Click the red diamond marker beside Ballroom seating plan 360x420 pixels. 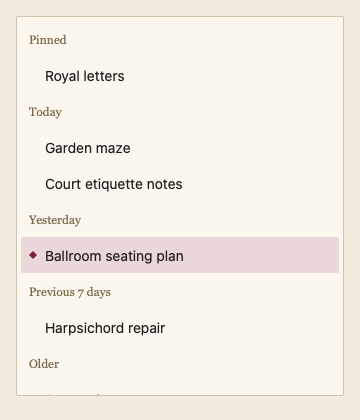click(x=33, y=255)
